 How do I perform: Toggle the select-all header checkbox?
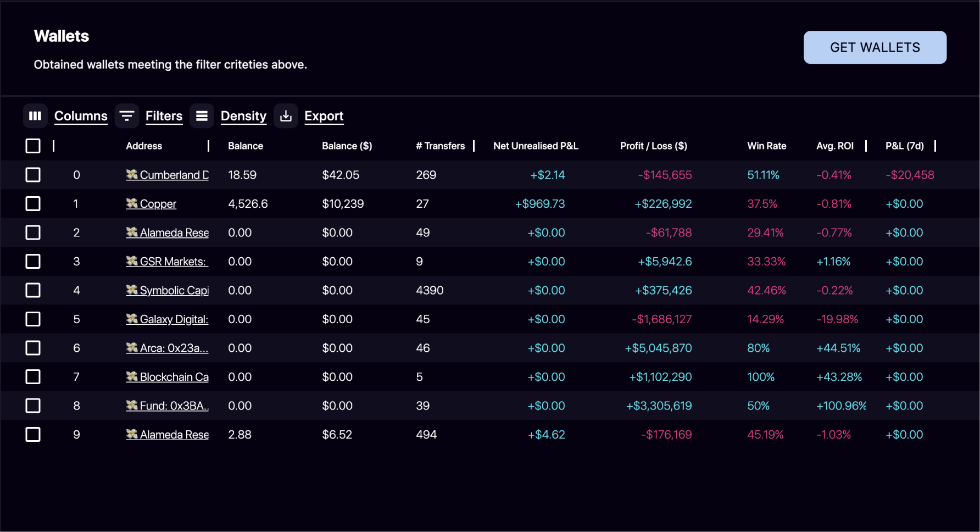point(33,146)
